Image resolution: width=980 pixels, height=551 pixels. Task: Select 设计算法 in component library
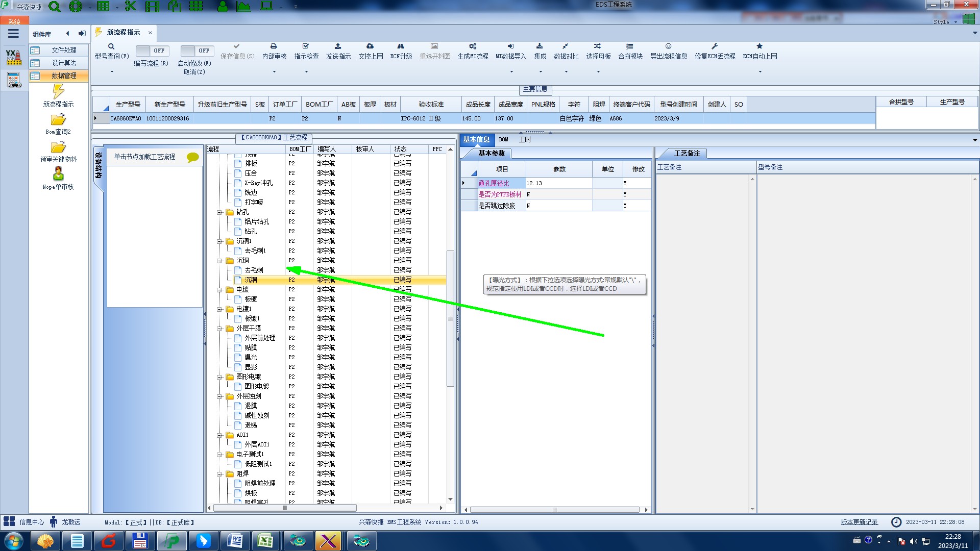coord(64,63)
